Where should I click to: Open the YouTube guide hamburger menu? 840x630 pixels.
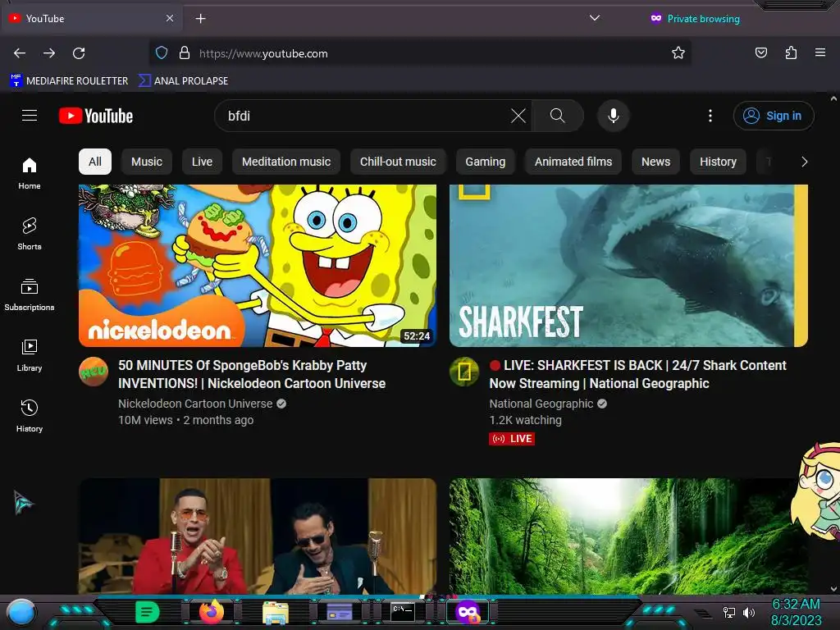(30, 116)
